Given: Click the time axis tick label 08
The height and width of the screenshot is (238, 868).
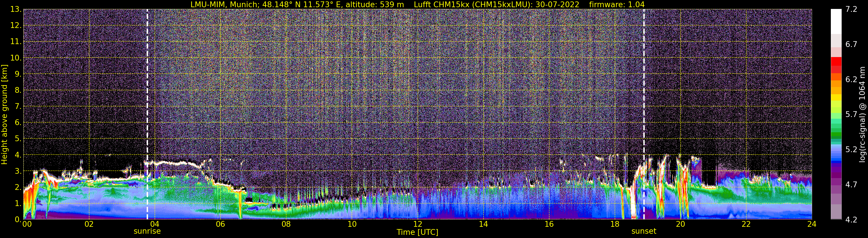Looking at the screenshot, I should [286, 224].
